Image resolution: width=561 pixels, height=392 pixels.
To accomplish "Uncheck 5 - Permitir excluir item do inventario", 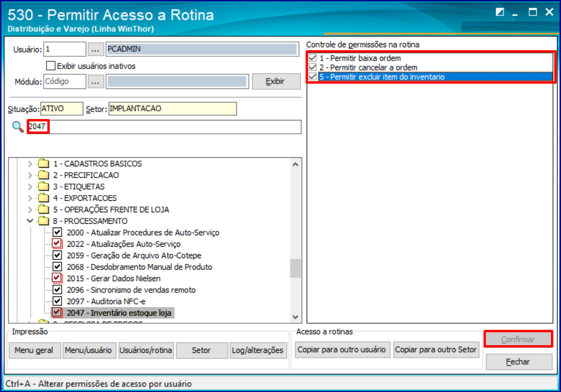I will [x=313, y=76].
